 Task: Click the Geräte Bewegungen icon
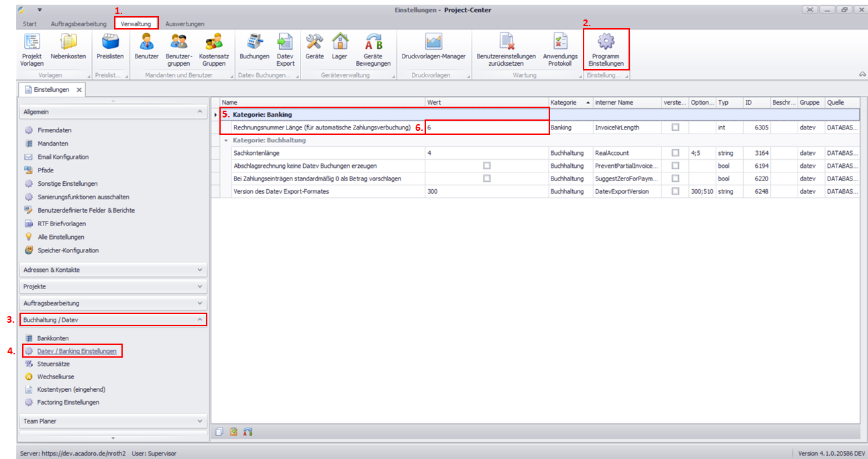pos(373,43)
